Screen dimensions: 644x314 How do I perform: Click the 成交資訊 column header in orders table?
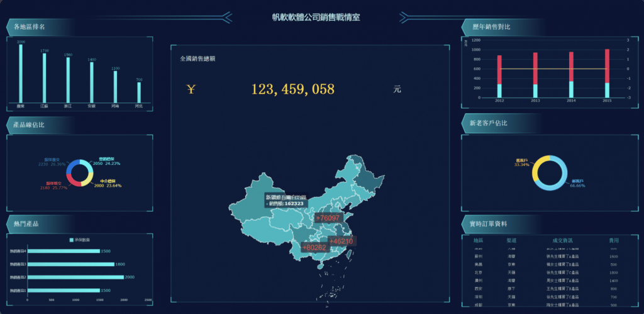[x=562, y=240]
